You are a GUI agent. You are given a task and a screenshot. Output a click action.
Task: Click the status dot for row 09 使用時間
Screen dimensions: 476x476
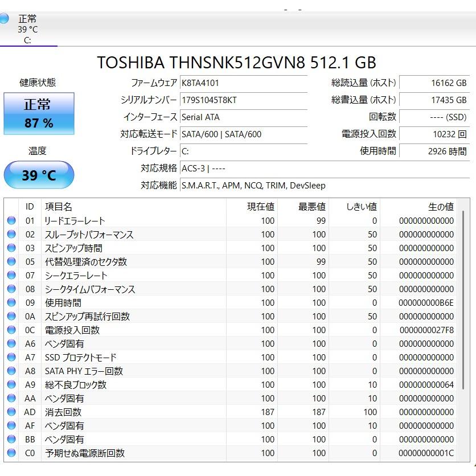pyautogui.click(x=11, y=302)
